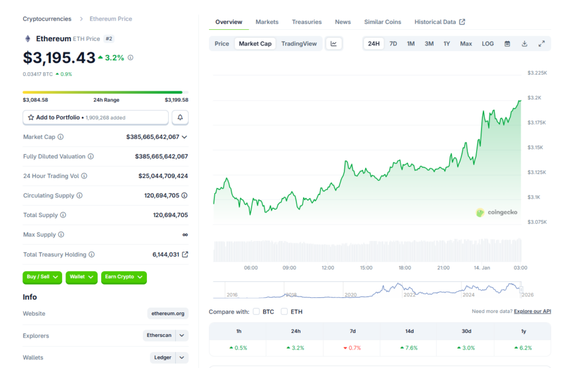
Task: Open Total Treasury Holding external link icon
Action: 185,254
